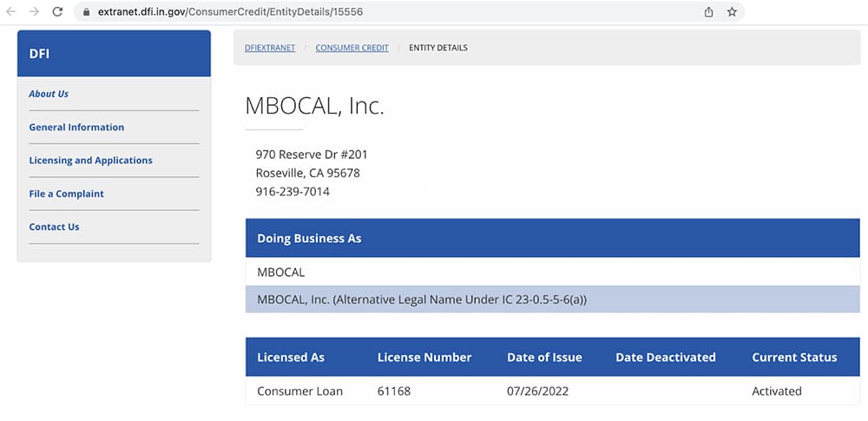Click the padlock site info icon
Image resolution: width=868 pixels, height=421 pixels.
click(86, 11)
